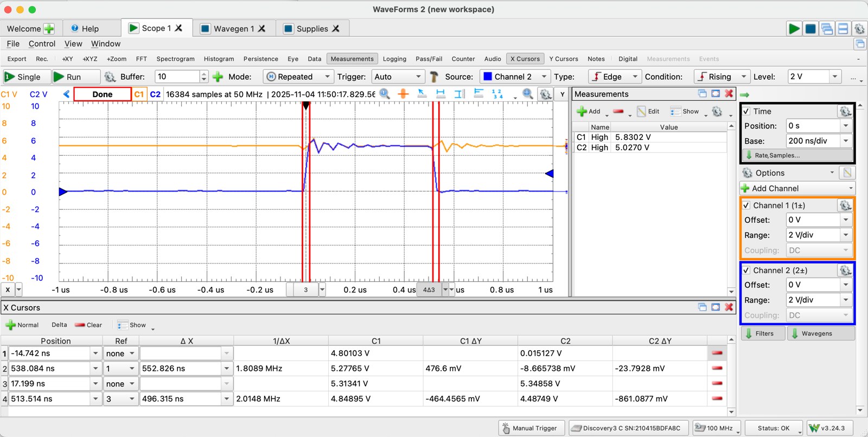
Task: Click the green arrow icon beside the Measurements panel
Action: 745,94
